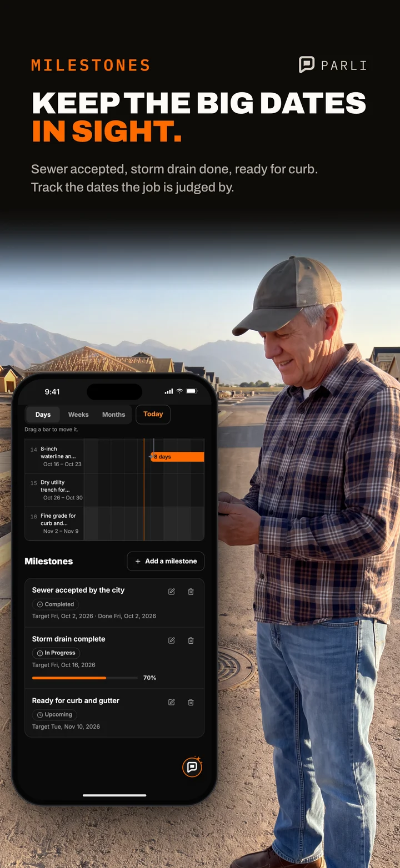
Task: Click the In Progress status badge
Action: (56, 653)
